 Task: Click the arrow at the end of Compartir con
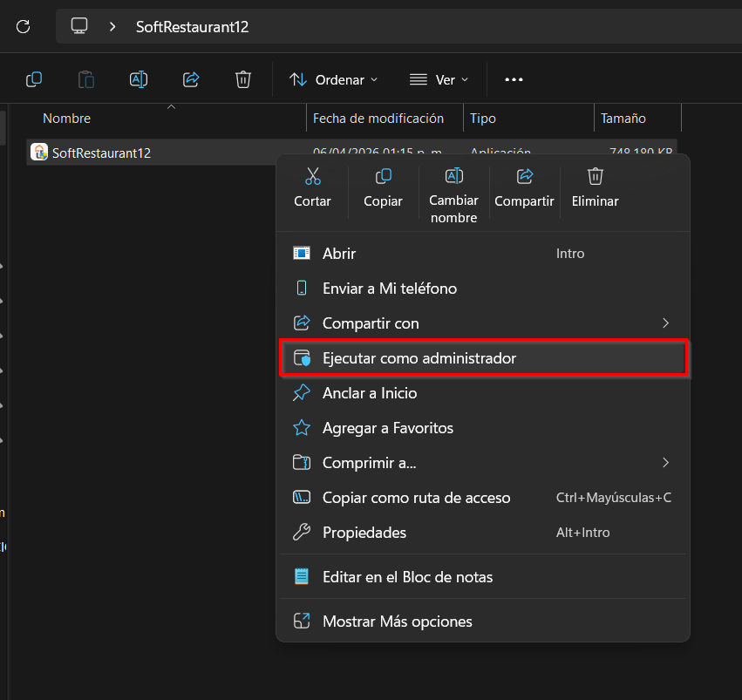click(666, 323)
